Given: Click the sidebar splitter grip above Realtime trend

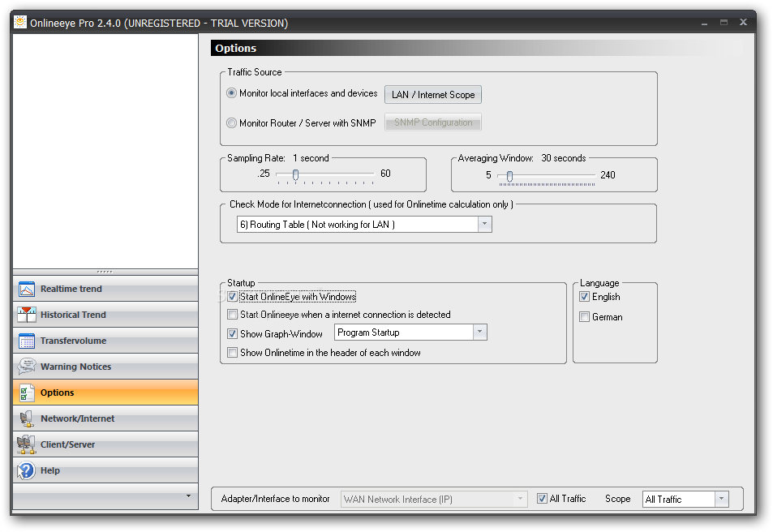Looking at the screenshot, I should [105, 272].
